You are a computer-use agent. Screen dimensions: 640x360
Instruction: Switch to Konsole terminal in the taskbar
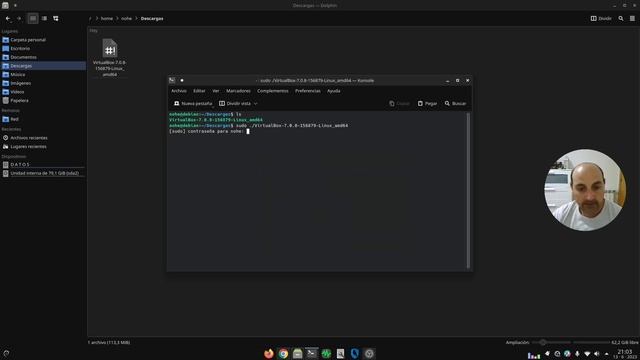pyautogui.click(x=311, y=353)
